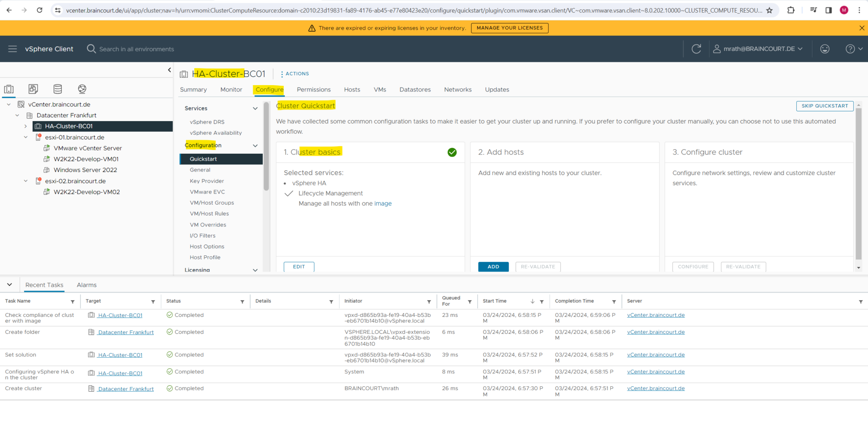Open the hamburger navigation menu
The image size is (868, 421).
(x=13, y=49)
